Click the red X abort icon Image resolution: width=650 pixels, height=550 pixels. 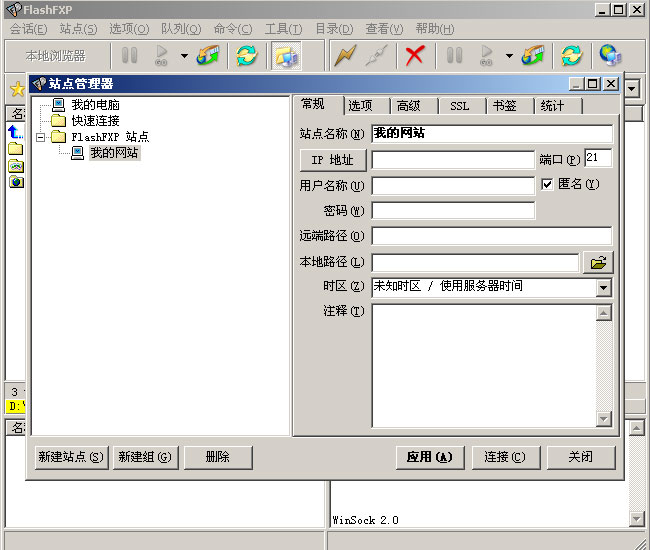414,55
